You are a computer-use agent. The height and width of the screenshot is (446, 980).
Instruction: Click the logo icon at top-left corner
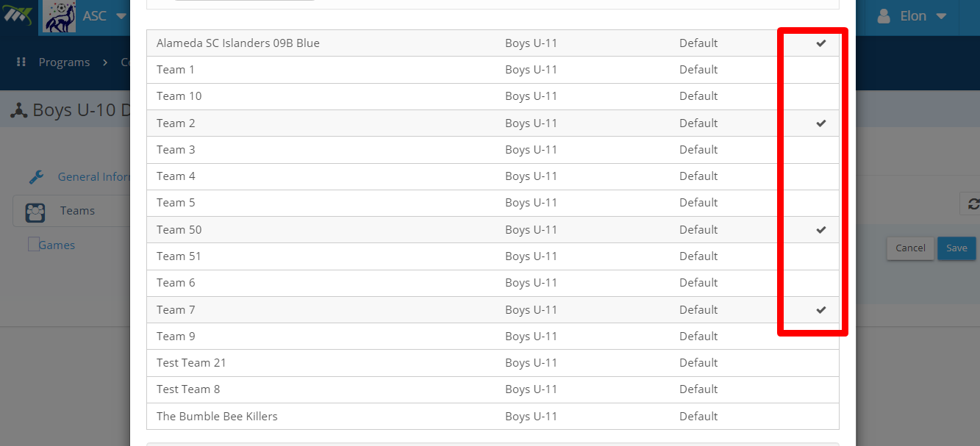point(18,16)
